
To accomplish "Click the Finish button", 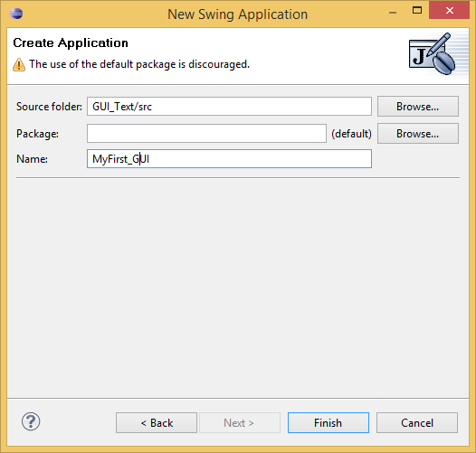I will [328, 422].
